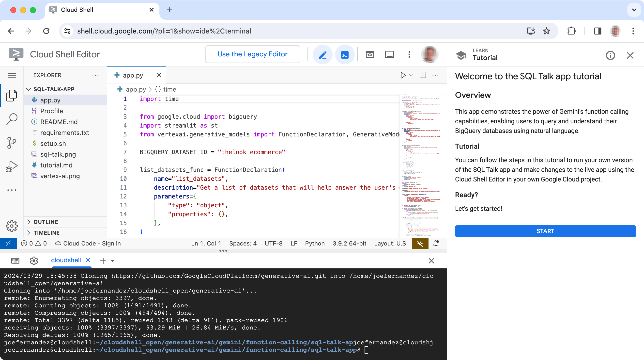
Task: Click Use the Legacy Editor button
Action: pyautogui.click(x=253, y=54)
